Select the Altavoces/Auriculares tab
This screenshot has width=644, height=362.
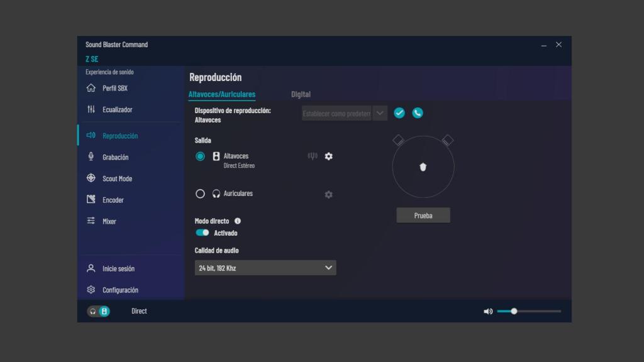(x=223, y=94)
